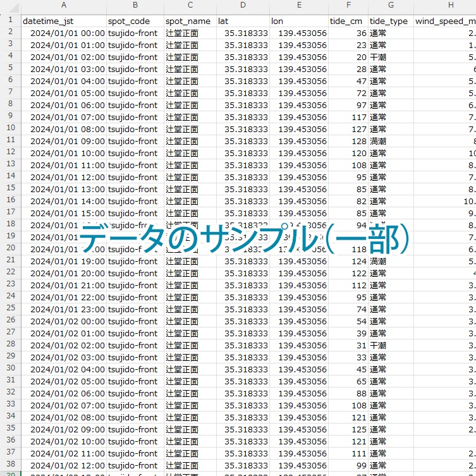
Task: Click the wind_speed header cell
Action: (x=445, y=21)
